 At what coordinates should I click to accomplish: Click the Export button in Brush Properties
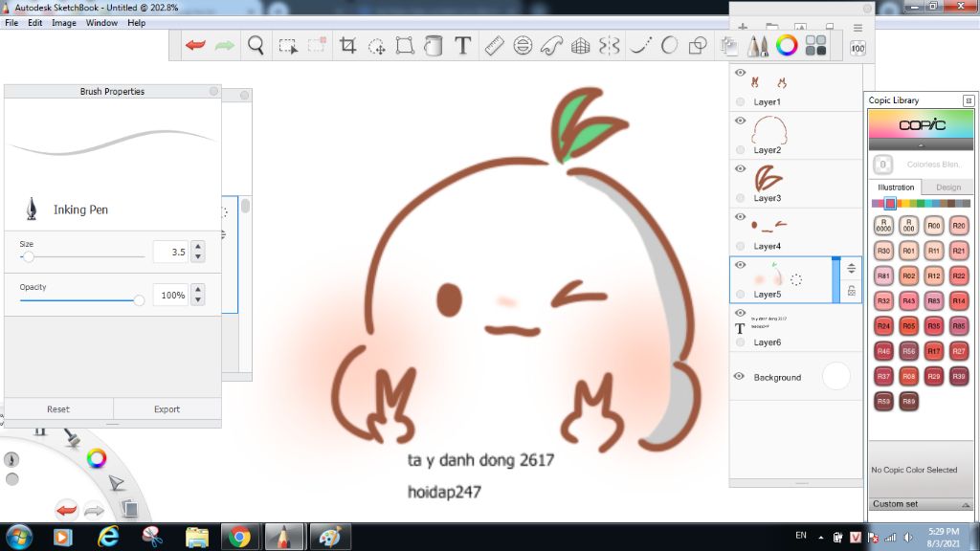pos(167,409)
